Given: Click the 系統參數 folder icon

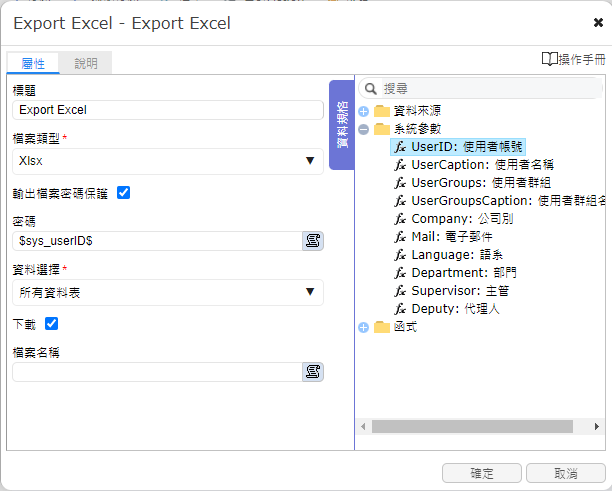Looking at the screenshot, I should pos(382,129).
